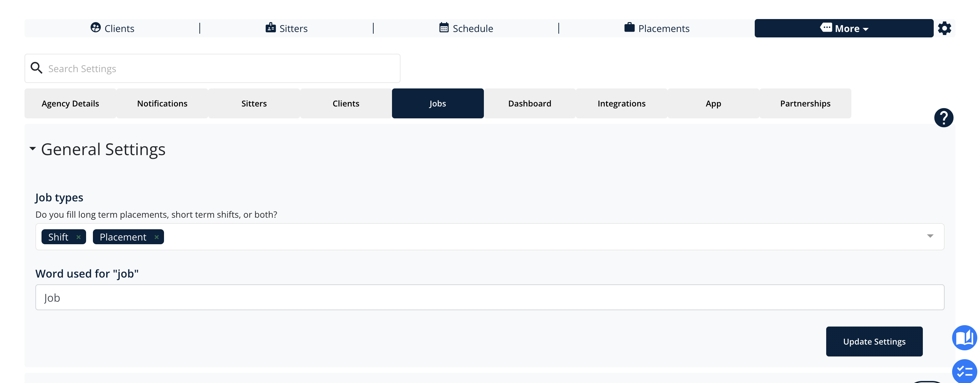Remove the Shift job type tag
980x383 pixels.
78,237
